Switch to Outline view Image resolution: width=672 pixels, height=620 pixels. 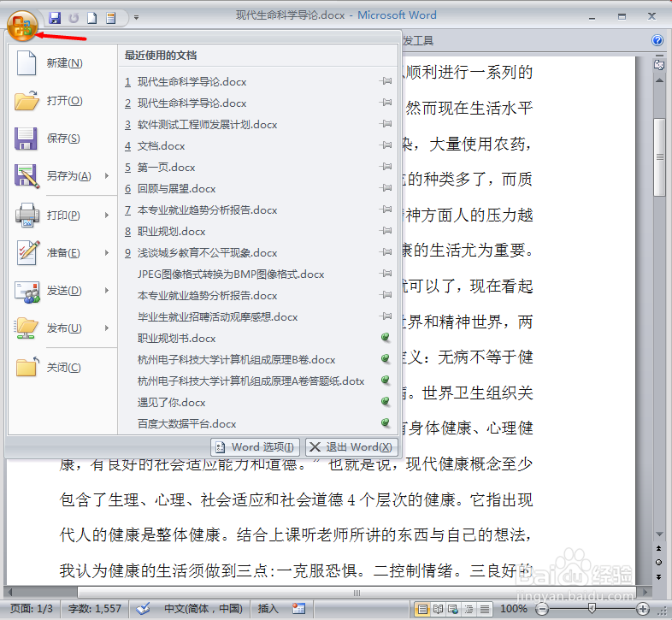coord(469,609)
